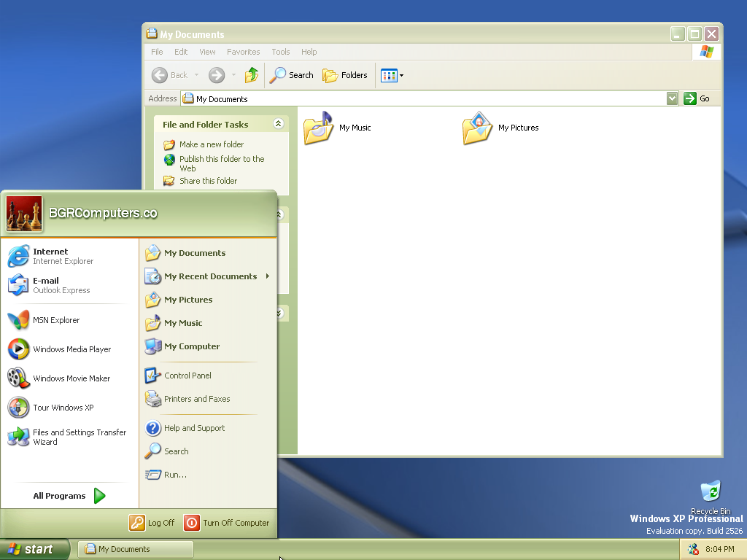Open Recycle Bin on desktop
747x560 pixels.
pos(710,493)
